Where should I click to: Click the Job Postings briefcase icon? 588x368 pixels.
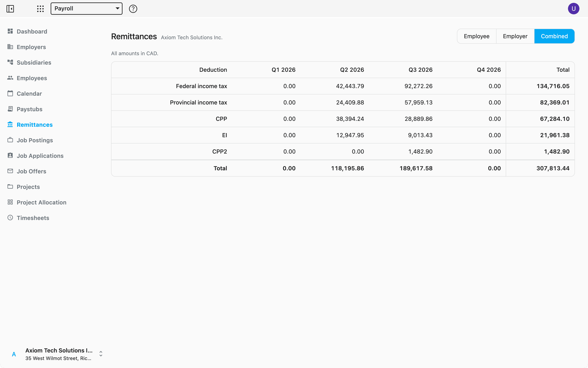[10, 140]
